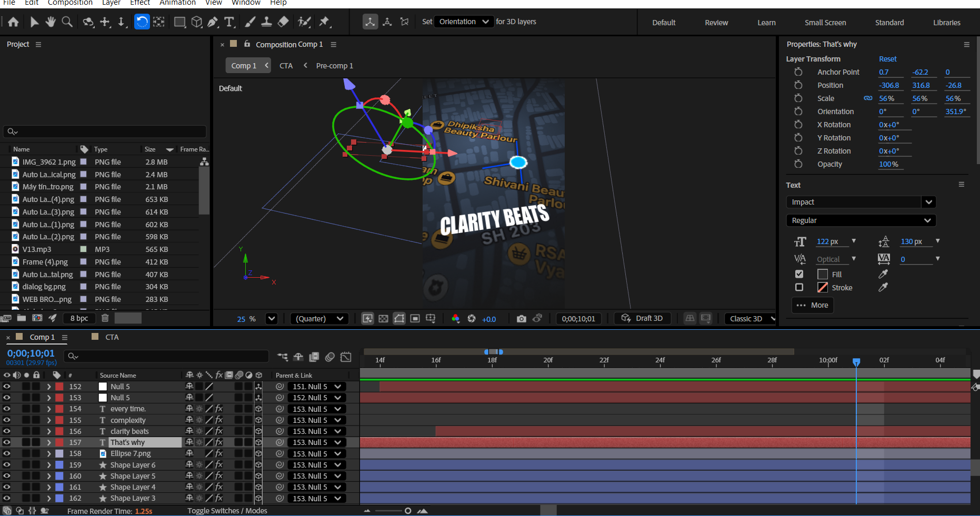Select the Zoom tool in toolbar
Screen dimensions: 980x516
67,22
